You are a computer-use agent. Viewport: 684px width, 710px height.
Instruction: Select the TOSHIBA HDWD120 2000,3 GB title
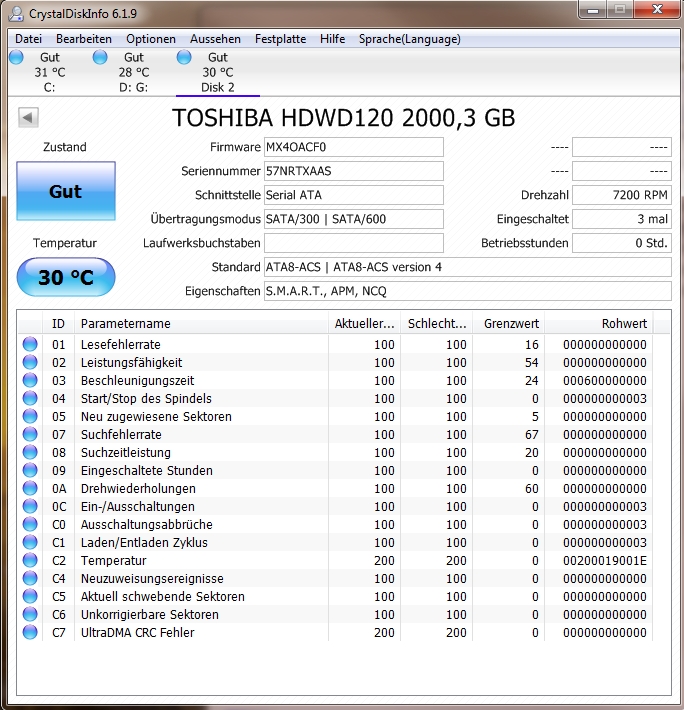344,118
